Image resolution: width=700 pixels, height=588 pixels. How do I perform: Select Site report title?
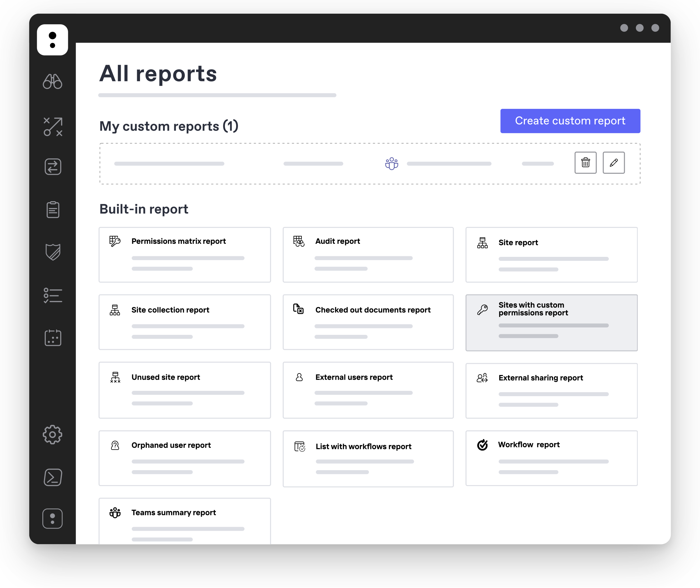(x=518, y=242)
